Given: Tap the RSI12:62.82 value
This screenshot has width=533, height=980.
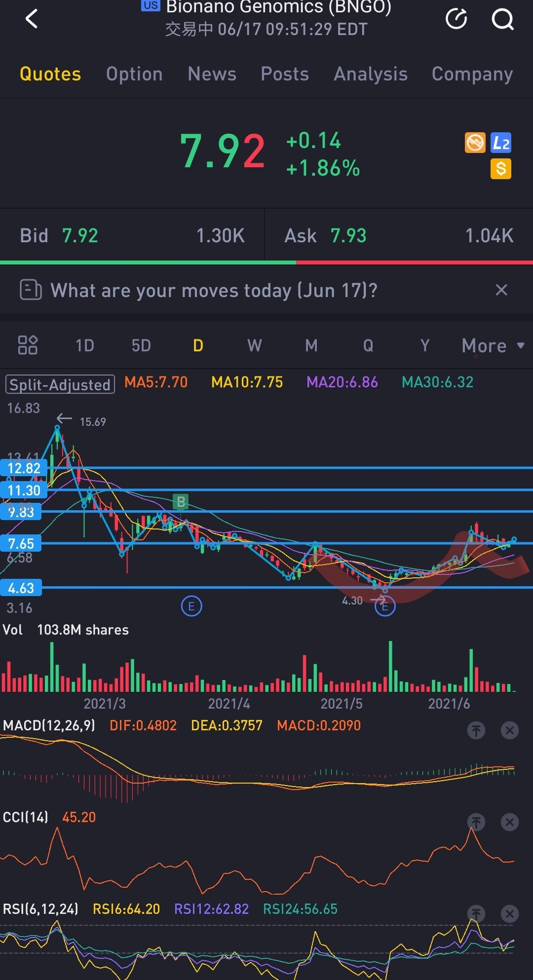Looking at the screenshot, I should click(212, 909).
